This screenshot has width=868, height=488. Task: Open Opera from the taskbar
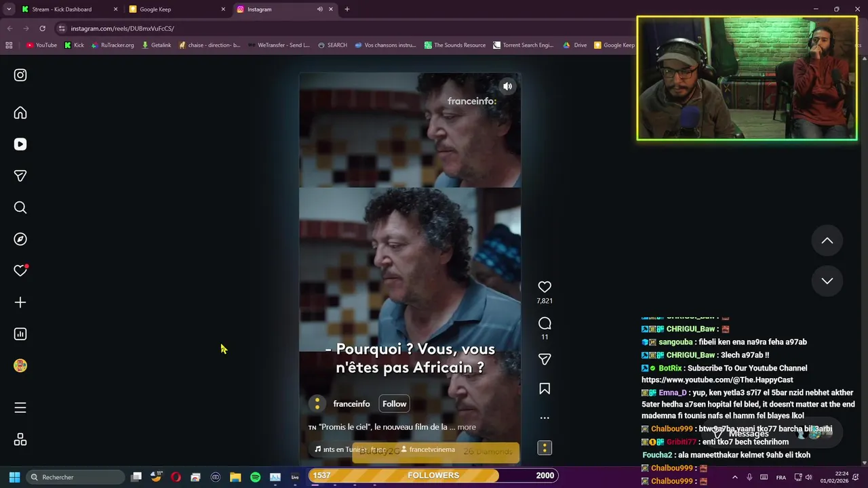pos(176,477)
